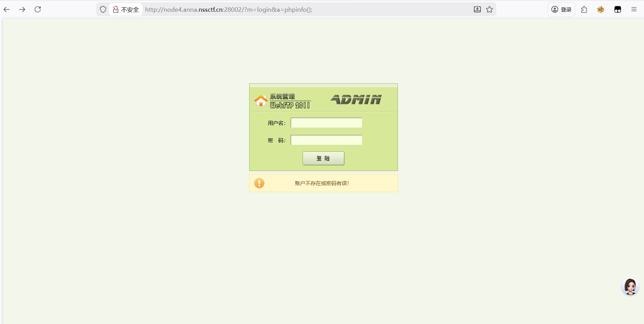
Task: Click the 密码 password input field
Action: (x=326, y=140)
